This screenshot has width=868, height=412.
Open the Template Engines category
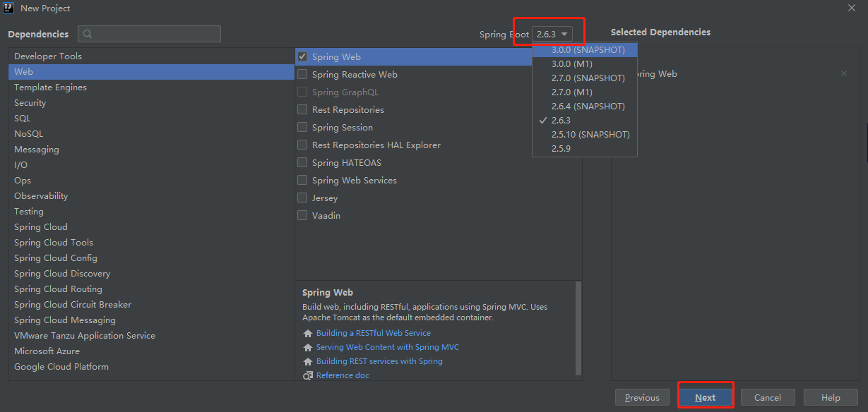point(151,87)
